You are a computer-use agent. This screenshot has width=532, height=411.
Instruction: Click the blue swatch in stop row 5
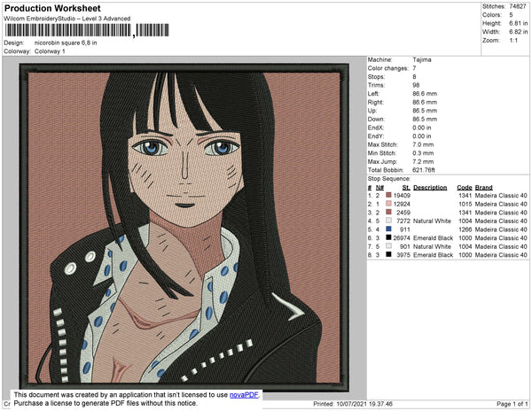point(389,229)
